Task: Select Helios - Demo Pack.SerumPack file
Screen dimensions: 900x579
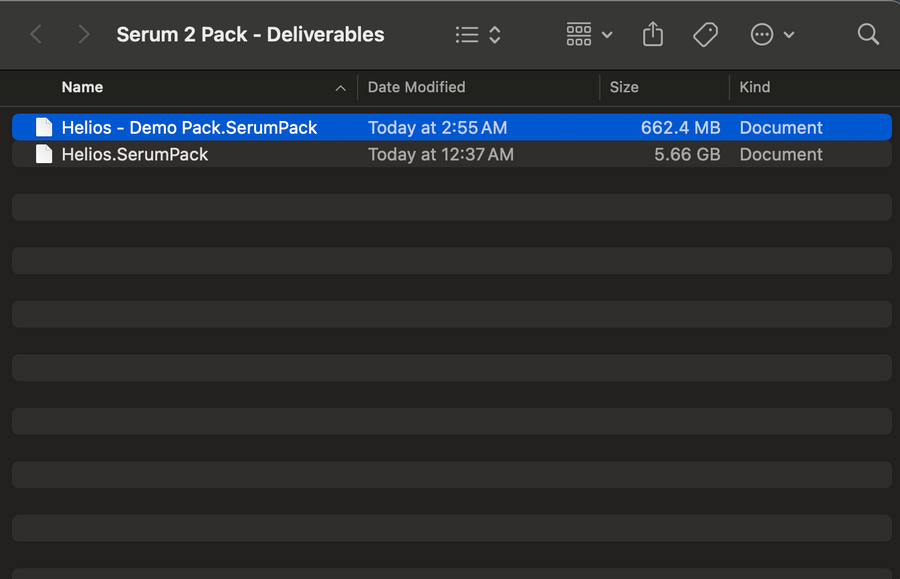Action: point(189,127)
